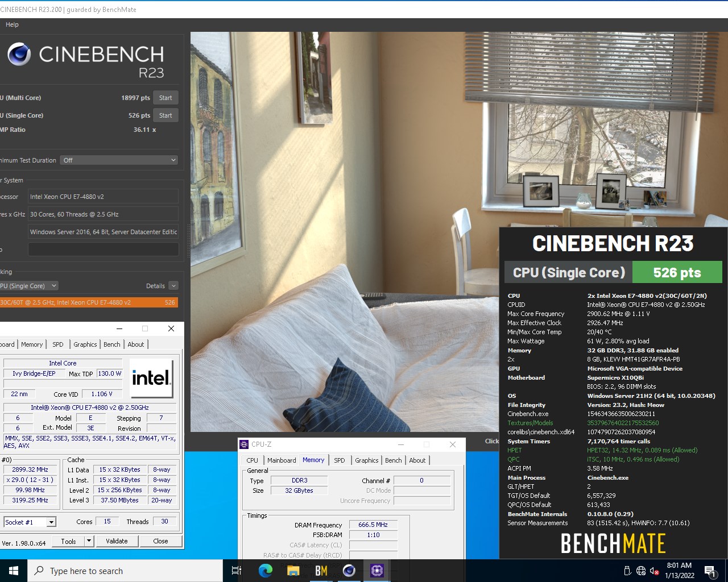The image size is (728, 582).
Task: Switch to BenchMate via its taskbar icon
Action: tap(321, 571)
